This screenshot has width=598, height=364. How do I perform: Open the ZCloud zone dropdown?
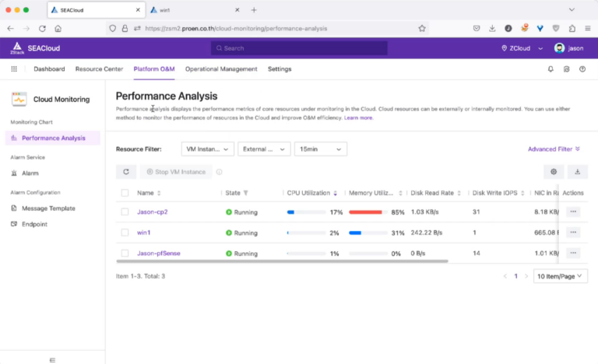pos(522,48)
